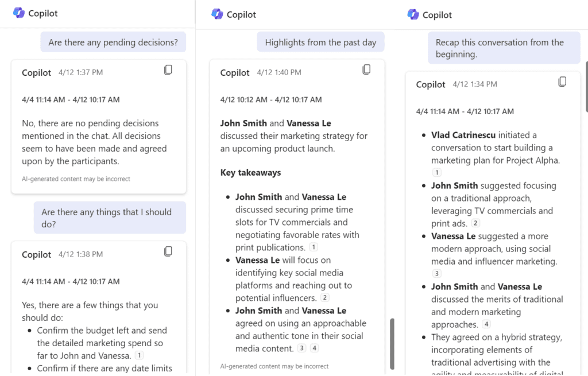Click 'Yes, there are a few things that you should do:'
The image size is (588, 376).
pos(90,311)
